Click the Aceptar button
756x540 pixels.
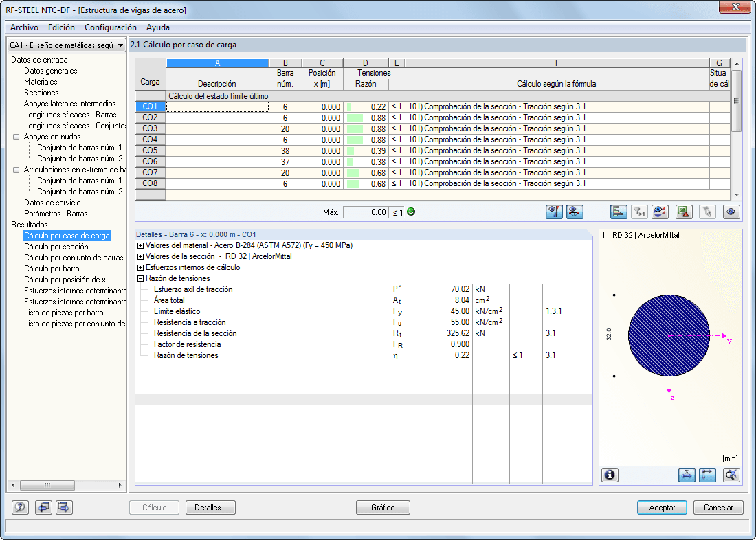click(662, 508)
